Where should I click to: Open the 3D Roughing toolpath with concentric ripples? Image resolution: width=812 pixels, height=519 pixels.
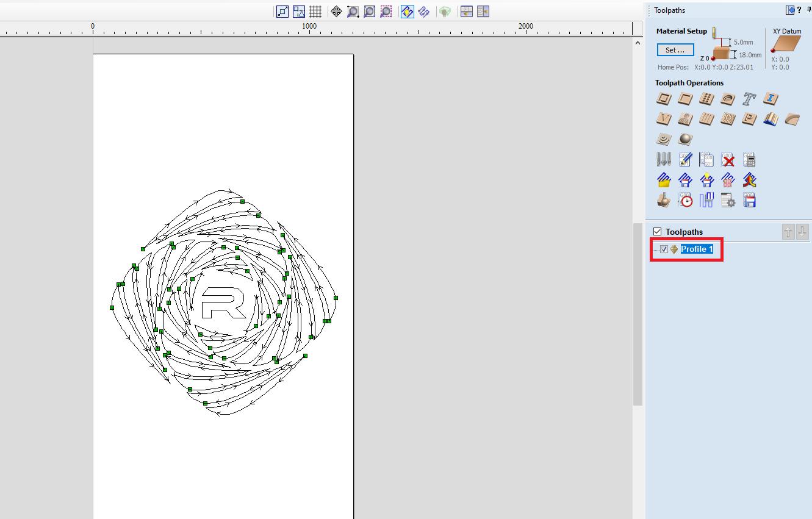[x=664, y=139]
